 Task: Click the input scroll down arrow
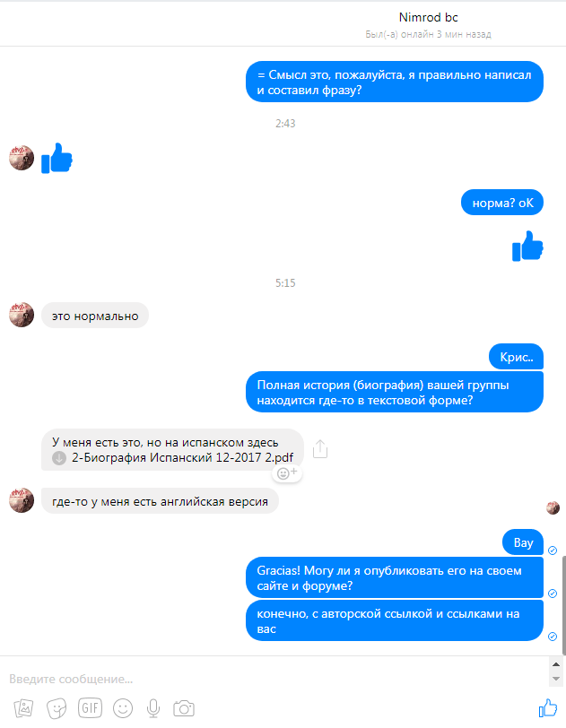coord(556,679)
